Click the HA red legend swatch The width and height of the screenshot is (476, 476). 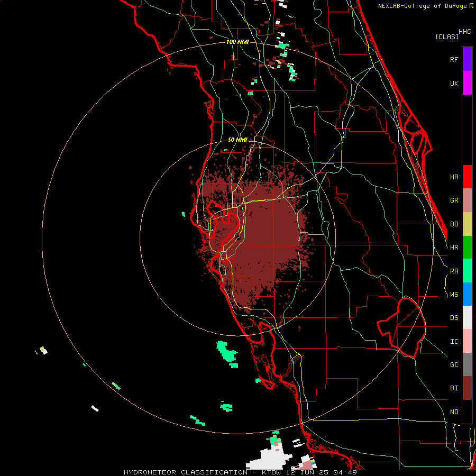coord(467,177)
